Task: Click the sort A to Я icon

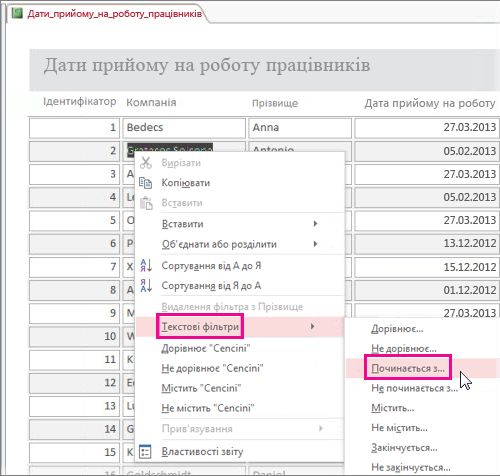Action: point(146,265)
